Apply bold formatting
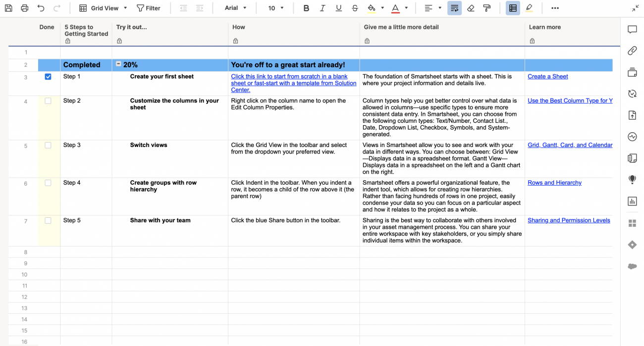 (x=306, y=8)
